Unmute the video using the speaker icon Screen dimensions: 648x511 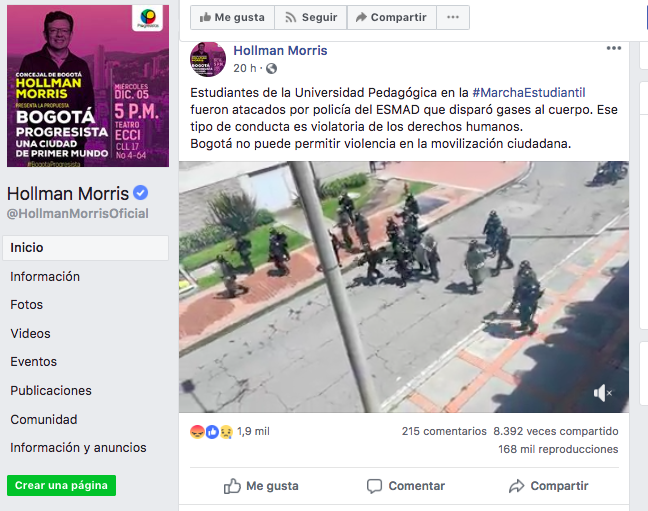603,393
